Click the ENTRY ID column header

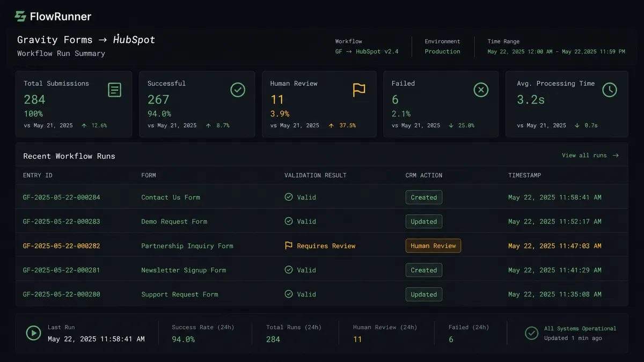38,175
